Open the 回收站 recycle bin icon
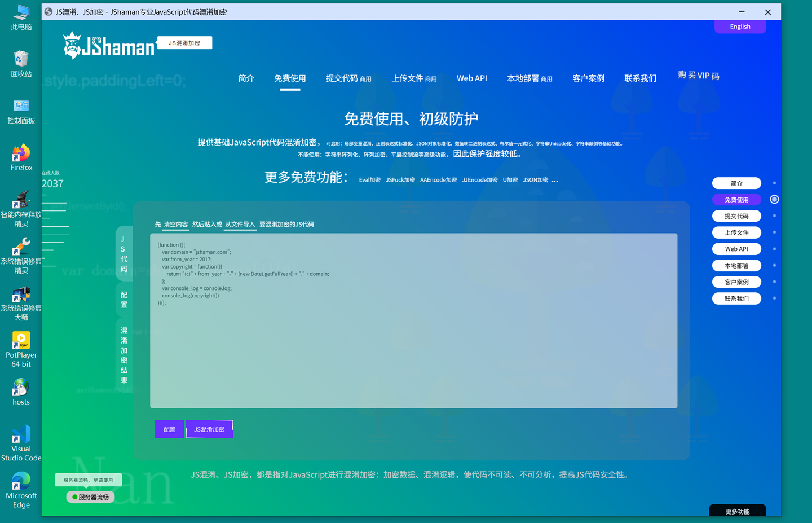Image resolution: width=812 pixels, height=523 pixels. pyautogui.click(x=21, y=59)
